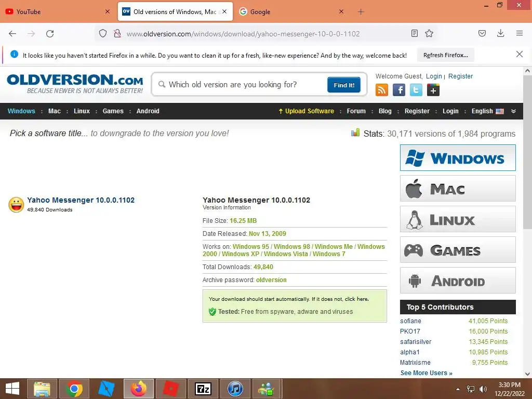Open Games section in nav bar
532x399 pixels.
tap(113, 111)
